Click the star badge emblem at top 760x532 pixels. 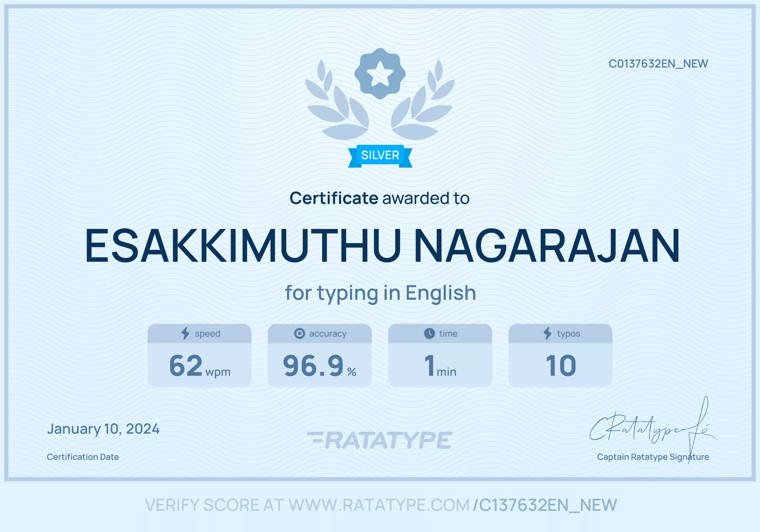coord(380,73)
